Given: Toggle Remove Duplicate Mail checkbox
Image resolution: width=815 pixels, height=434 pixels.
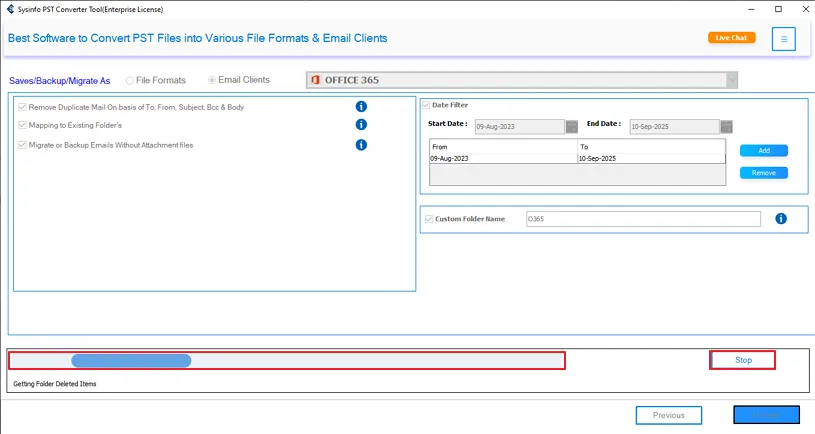Looking at the screenshot, I should [x=22, y=107].
